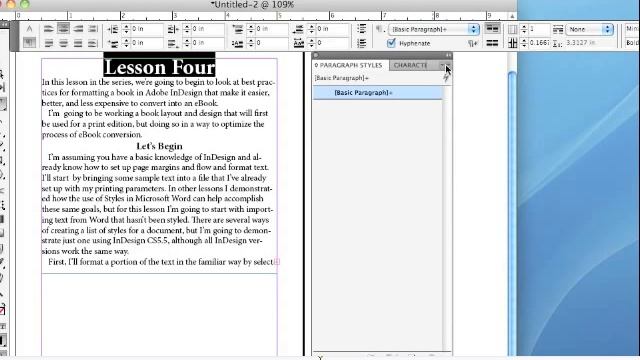
Task: Click the Number of Columns field
Action: coord(539,29)
